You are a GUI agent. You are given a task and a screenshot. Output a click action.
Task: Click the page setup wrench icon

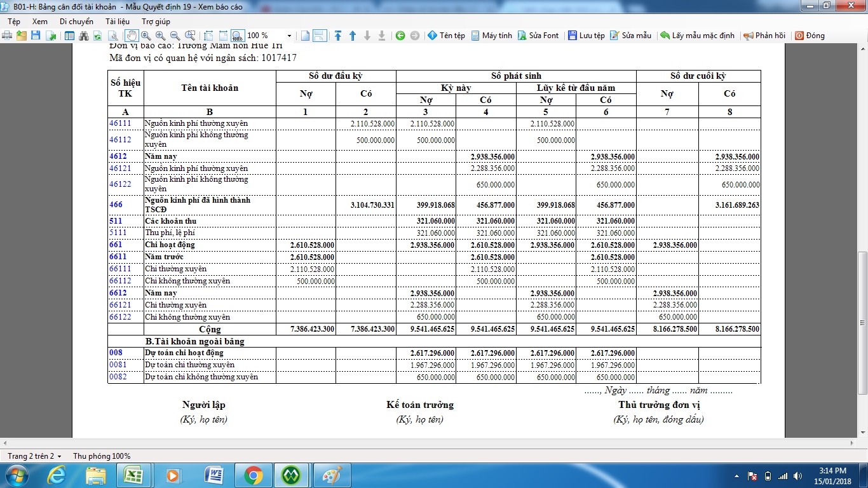tap(112, 36)
